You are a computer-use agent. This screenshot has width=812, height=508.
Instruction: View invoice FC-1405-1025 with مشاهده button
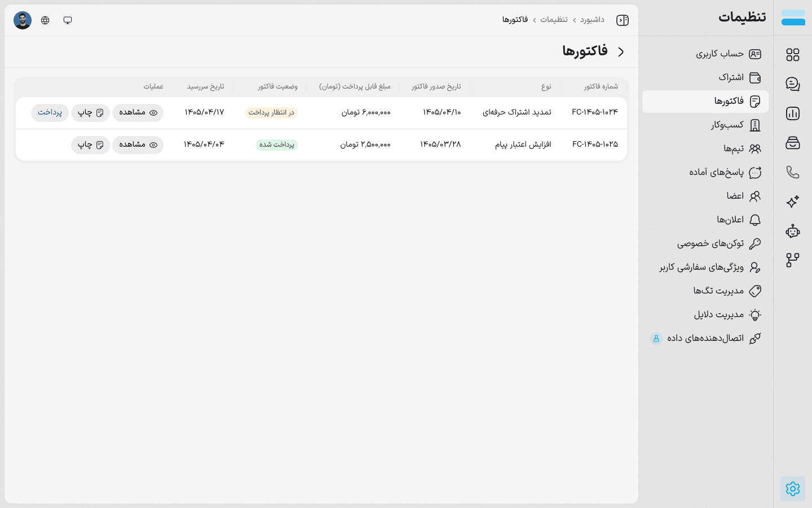pos(138,145)
